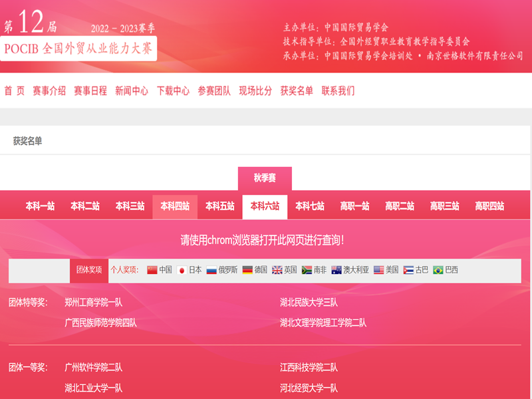Click team name 广西民族师范学院四队

101,323
